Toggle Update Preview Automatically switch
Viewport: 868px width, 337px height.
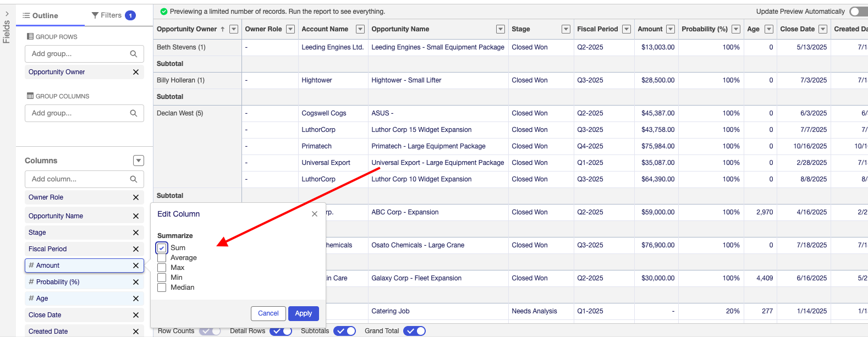[858, 12]
